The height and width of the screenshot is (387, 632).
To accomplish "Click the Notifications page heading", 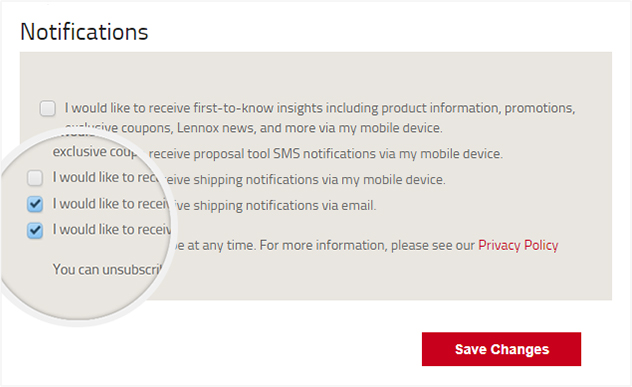I will pyautogui.click(x=84, y=32).
